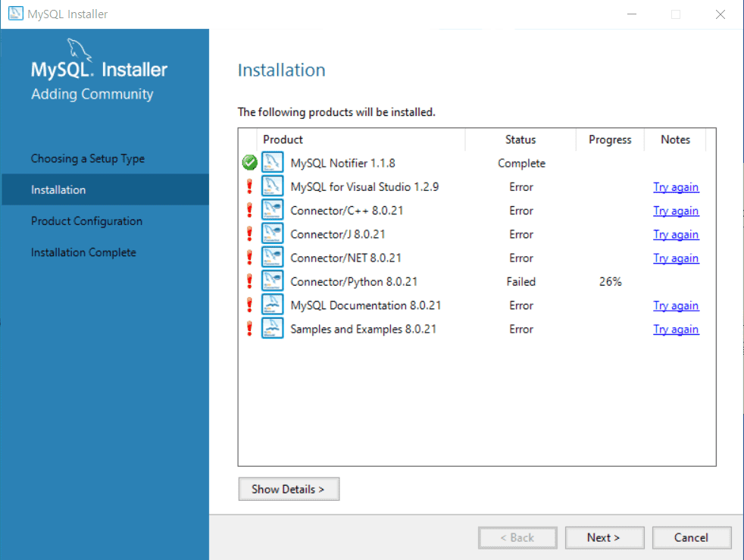744x560 pixels.
Task: Select the Connector/C++ 8.0.21 row text
Action: [346, 211]
